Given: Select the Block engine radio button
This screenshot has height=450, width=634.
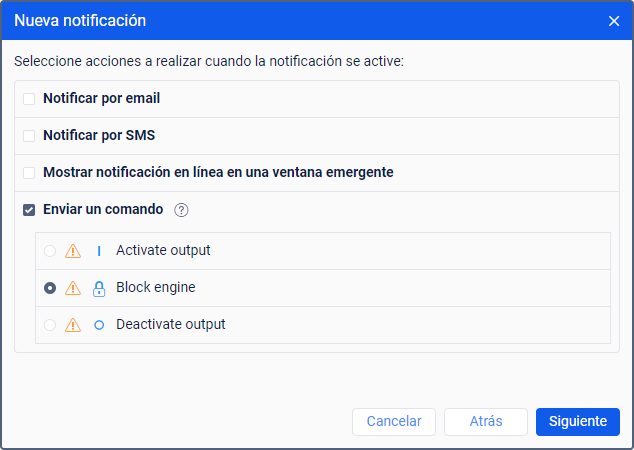Looking at the screenshot, I should 50,288.
